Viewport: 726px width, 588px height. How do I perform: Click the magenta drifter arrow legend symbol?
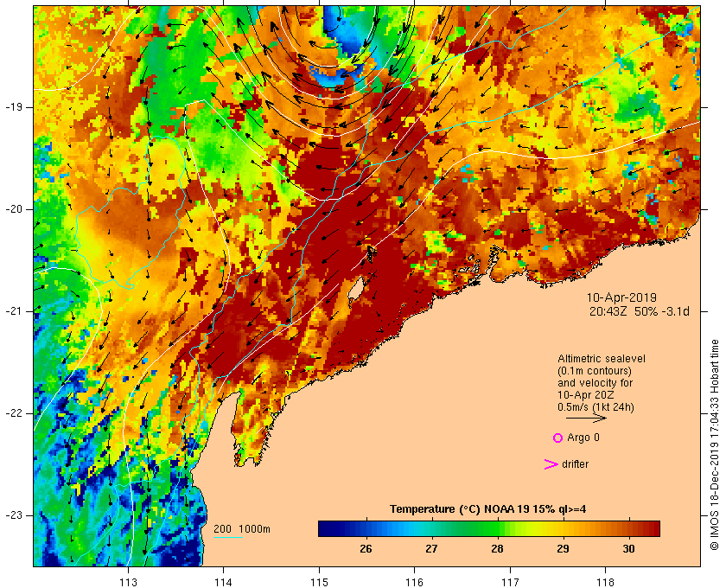click(551, 464)
